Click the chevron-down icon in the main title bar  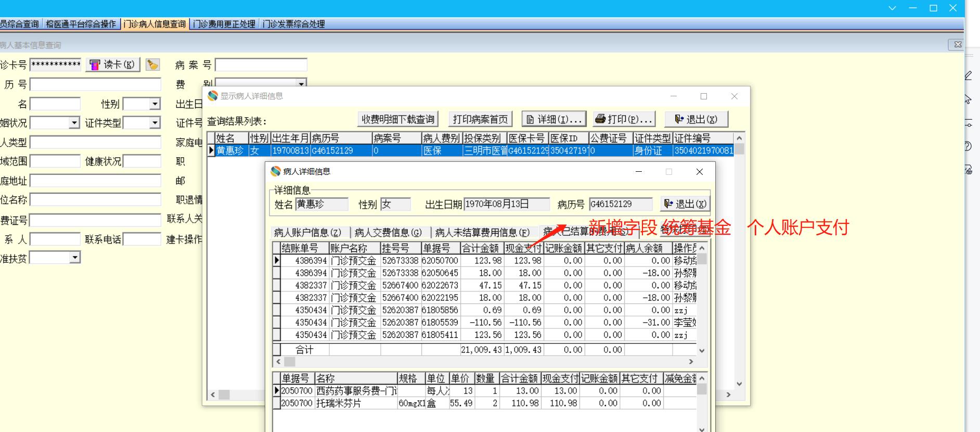(893, 8)
